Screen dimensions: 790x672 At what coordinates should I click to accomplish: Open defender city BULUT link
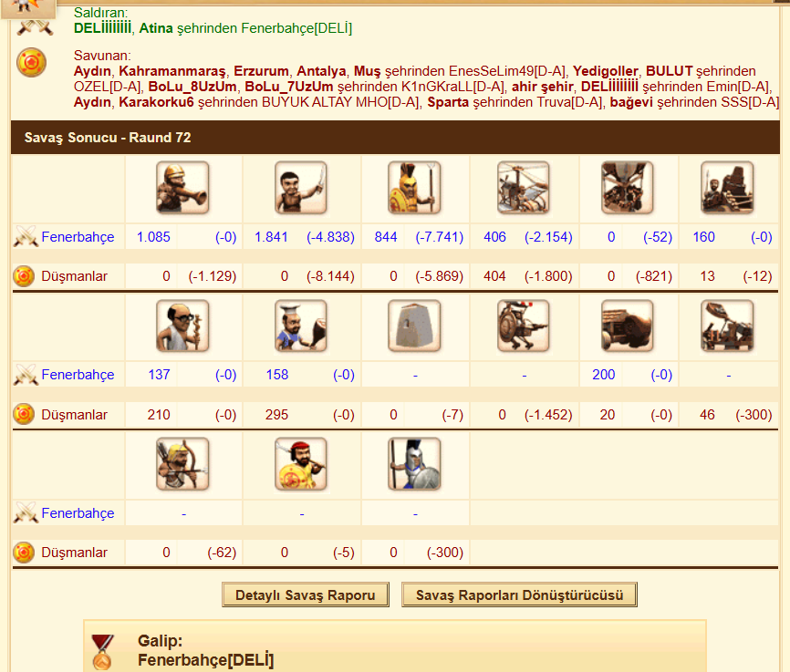coord(669,71)
